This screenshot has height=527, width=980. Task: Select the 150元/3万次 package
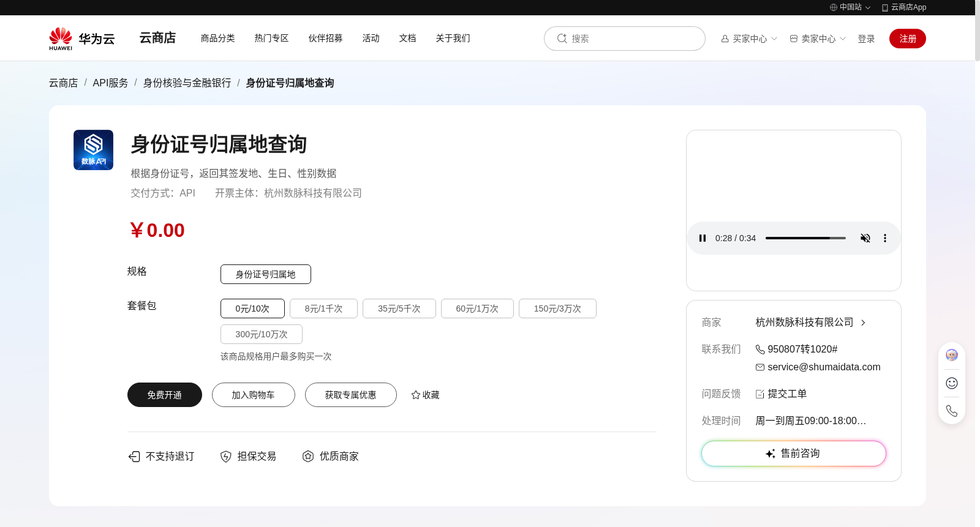(557, 308)
